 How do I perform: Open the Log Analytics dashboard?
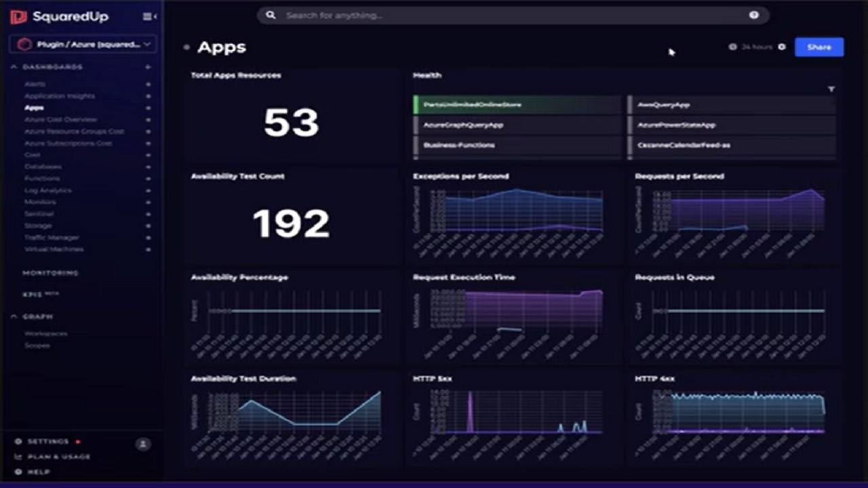[x=48, y=190]
